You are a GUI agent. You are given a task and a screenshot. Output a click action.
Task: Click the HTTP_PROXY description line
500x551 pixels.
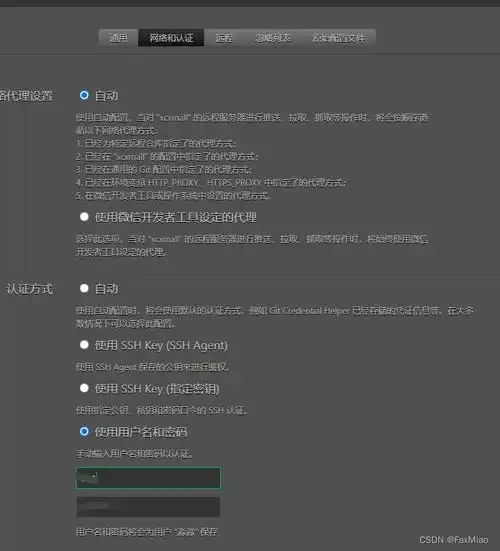click(211, 183)
